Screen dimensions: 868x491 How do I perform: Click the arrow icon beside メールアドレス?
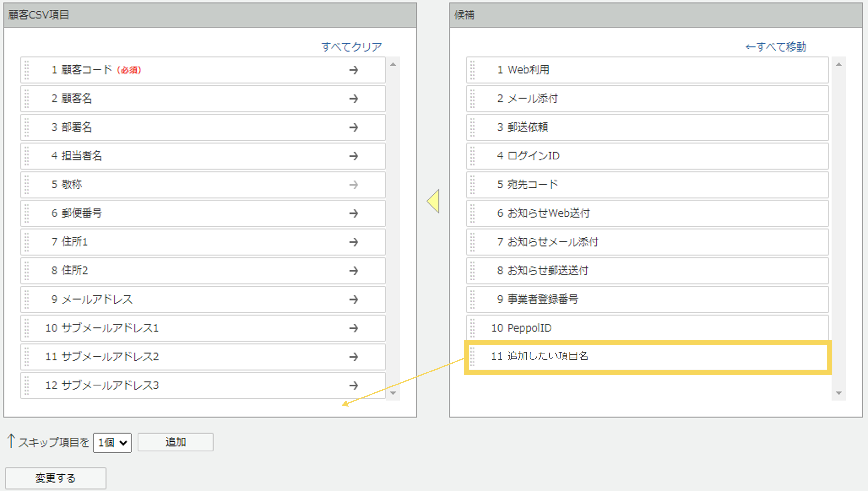[353, 299]
